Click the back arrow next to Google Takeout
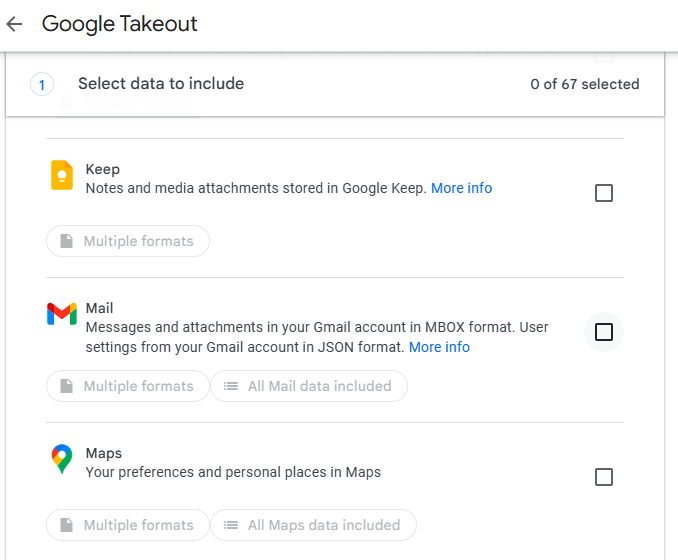 14,24
